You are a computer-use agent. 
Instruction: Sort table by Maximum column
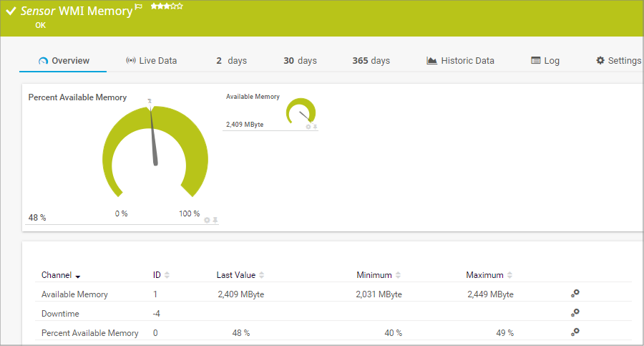[x=509, y=275]
